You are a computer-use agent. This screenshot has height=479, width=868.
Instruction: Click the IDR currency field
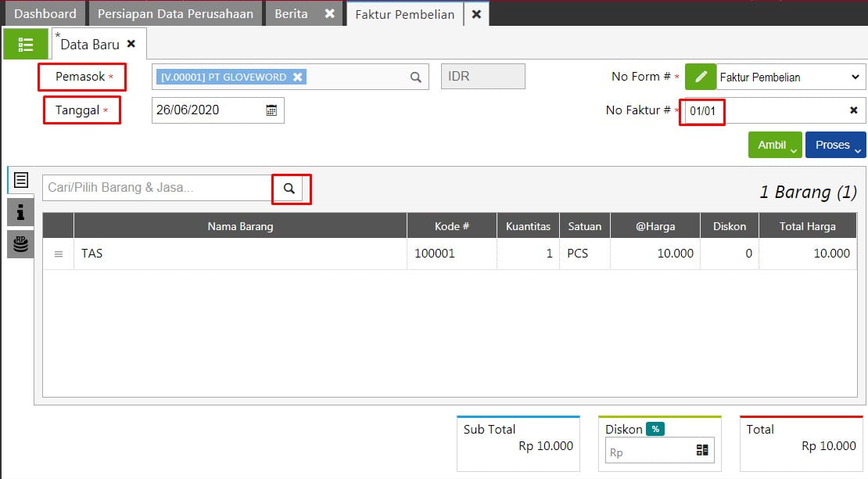(482, 76)
